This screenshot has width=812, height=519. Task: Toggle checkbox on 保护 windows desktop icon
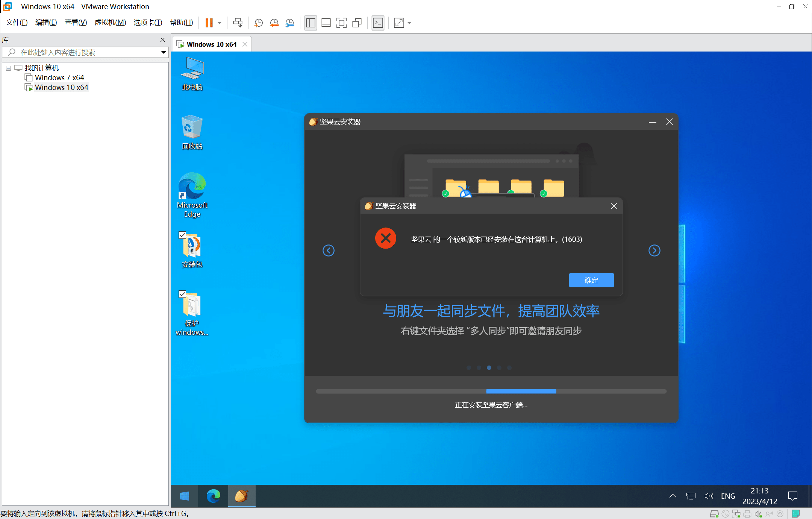pyautogui.click(x=182, y=294)
